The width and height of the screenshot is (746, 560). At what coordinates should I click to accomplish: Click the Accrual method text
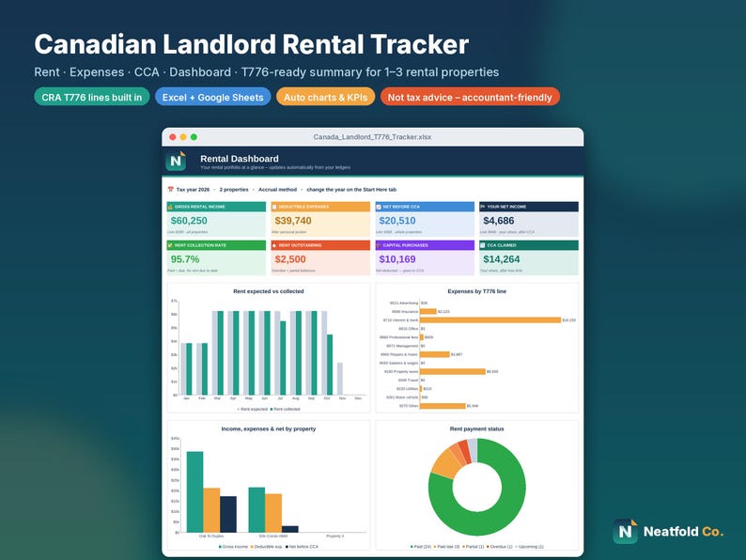click(x=277, y=190)
